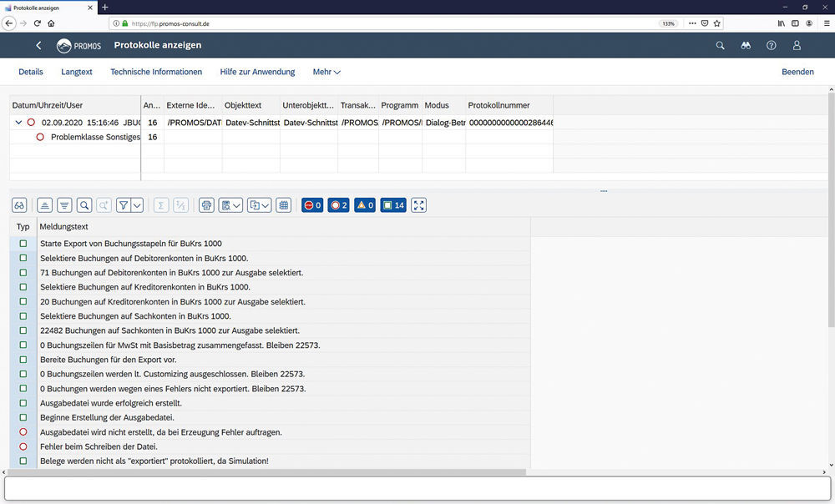Expand message list to fullscreen
The height and width of the screenshot is (504, 835).
(418, 205)
